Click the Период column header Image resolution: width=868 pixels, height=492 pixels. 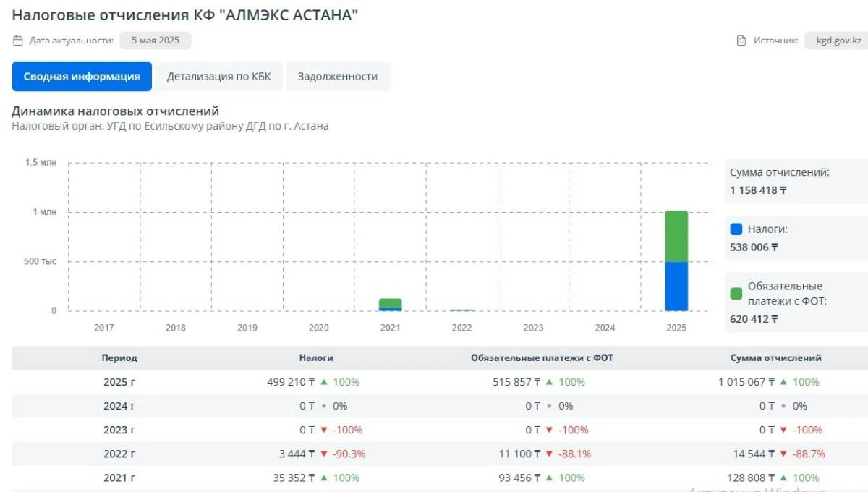click(x=119, y=357)
